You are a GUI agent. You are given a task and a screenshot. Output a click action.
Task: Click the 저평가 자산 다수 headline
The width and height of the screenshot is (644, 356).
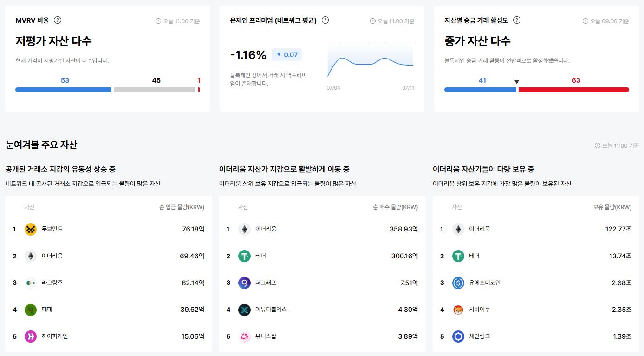pos(53,41)
